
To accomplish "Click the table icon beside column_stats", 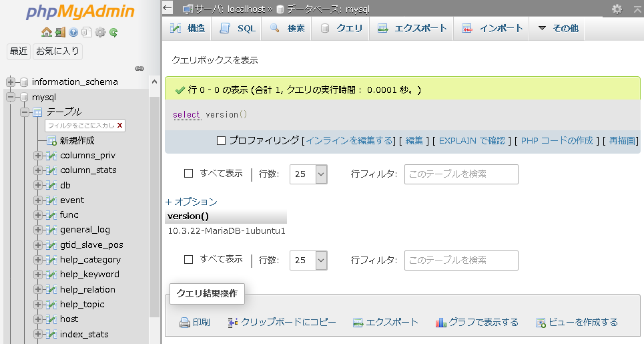I will coord(52,170).
